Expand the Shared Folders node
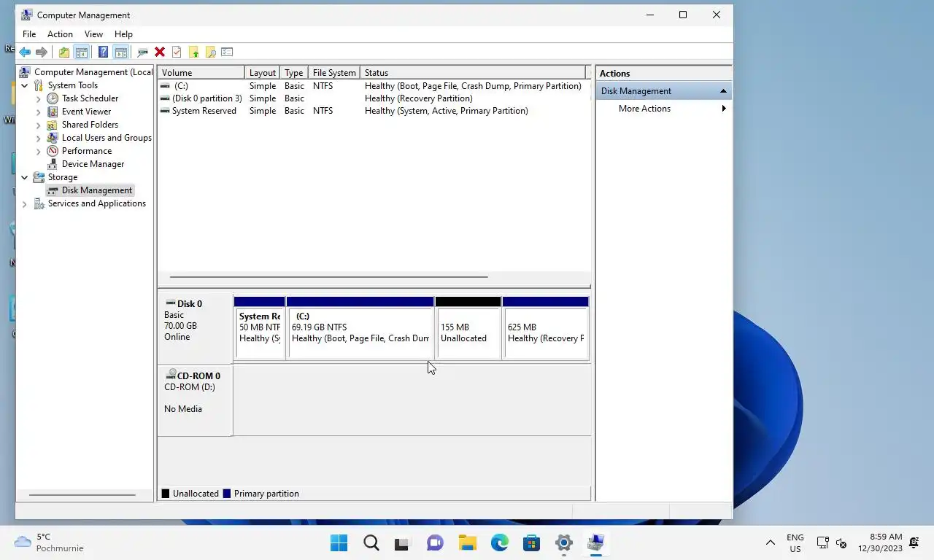The width and height of the screenshot is (934, 560). point(39,125)
